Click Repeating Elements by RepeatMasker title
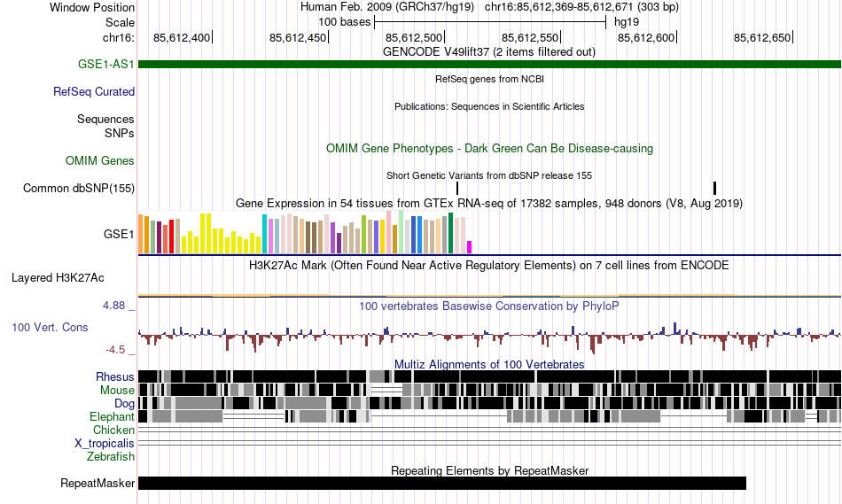Viewport: 842px width, 504px height. point(489,470)
